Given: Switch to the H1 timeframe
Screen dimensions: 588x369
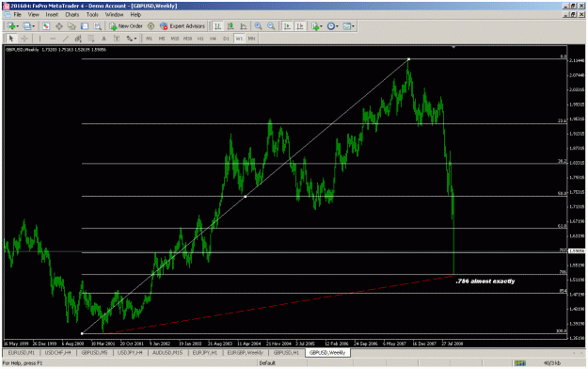Looking at the screenshot, I should pyautogui.click(x=200, y=39).
